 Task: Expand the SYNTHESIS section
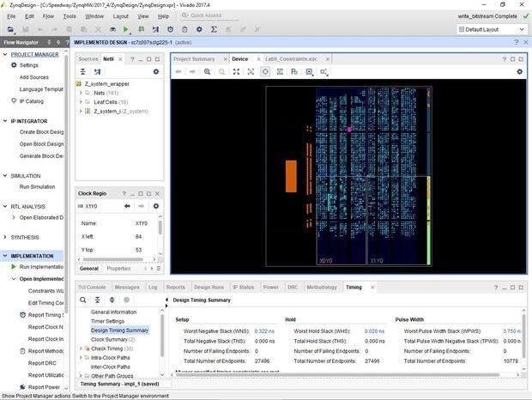tap(5, 237)
